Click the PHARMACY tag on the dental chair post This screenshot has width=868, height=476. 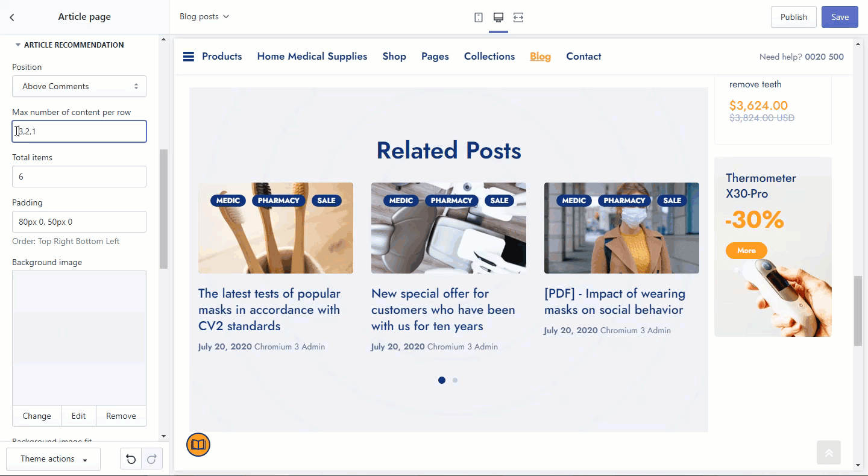(451, 201)
